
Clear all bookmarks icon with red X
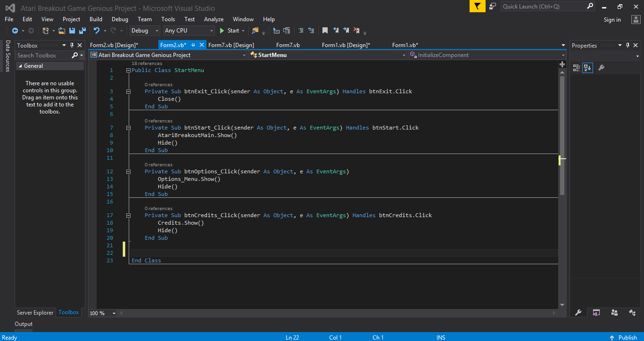click(x=357, y=31)
